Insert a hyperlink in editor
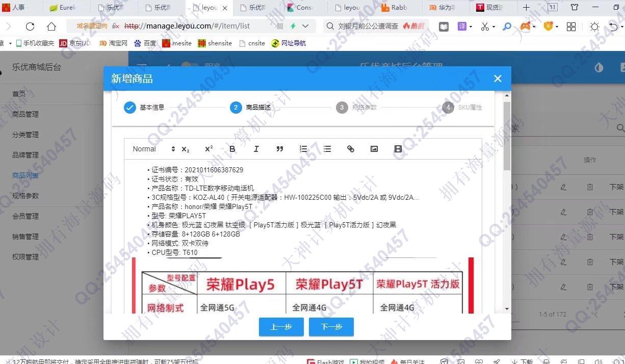The height and width of the screenshot is (364, 625). click(x=351, y=149)
